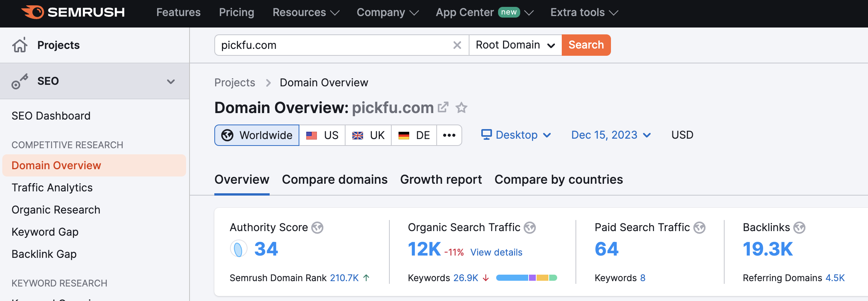Click the Worldwide globe icon
868x301 pixels.
[227, 135]
